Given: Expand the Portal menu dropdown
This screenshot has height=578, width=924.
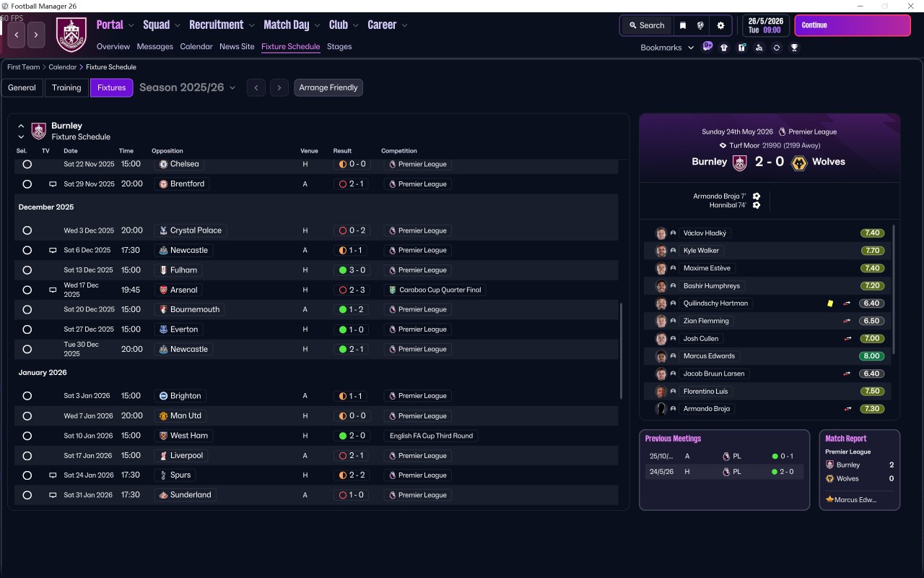Looking at the screenshot, I should [131, 25].
